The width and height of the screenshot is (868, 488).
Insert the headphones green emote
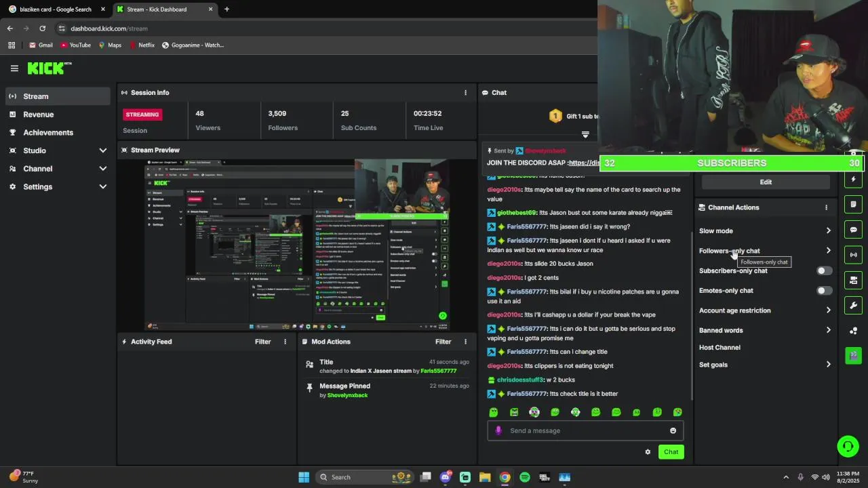click(x=575, y=412)
